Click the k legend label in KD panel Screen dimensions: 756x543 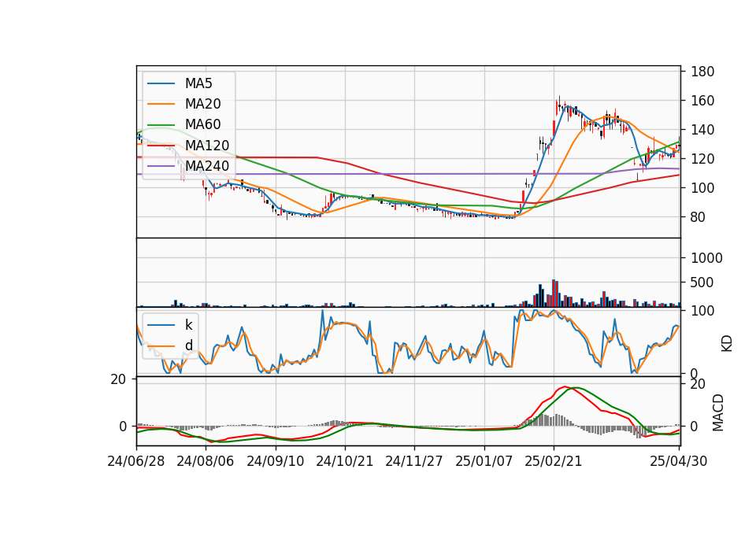pos(188,325)
